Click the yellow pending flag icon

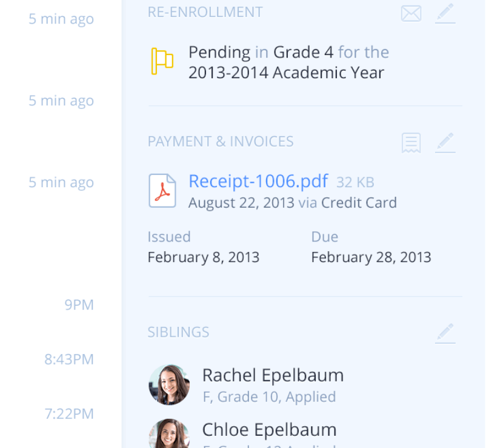(162, 61)
